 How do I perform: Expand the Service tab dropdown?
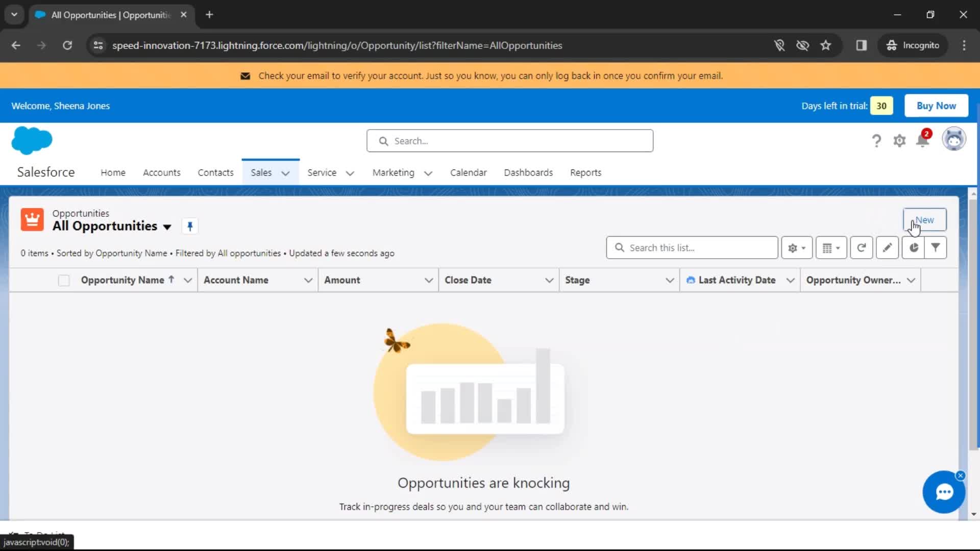point(350,173)
